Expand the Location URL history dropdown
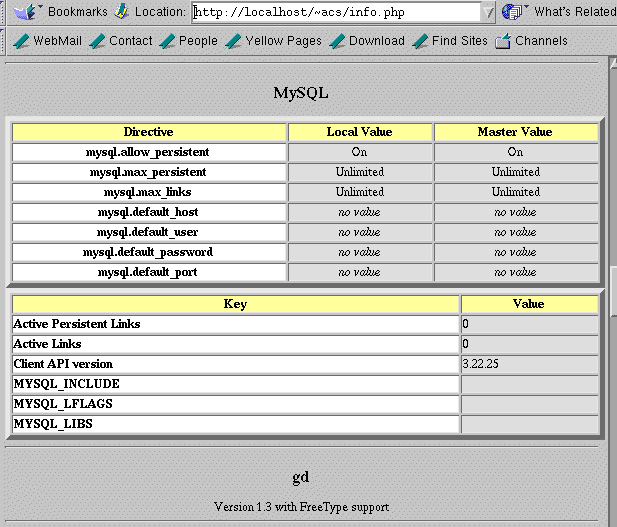617x527 pixels. (488, 12)
